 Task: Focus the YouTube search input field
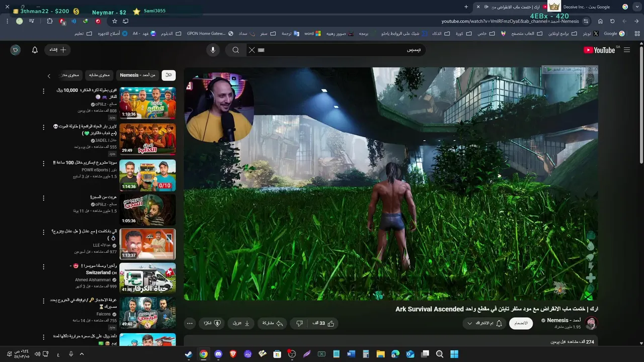pos(337,50)
